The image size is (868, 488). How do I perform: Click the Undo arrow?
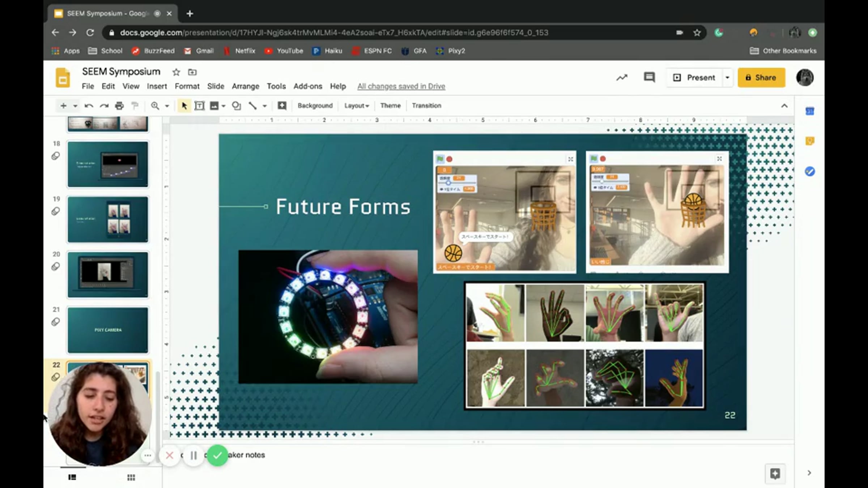[x=89, y=106]
